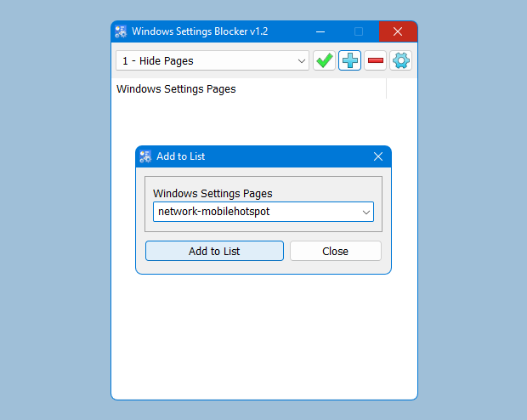Click the column divider right of header

(x=387, y=88)
